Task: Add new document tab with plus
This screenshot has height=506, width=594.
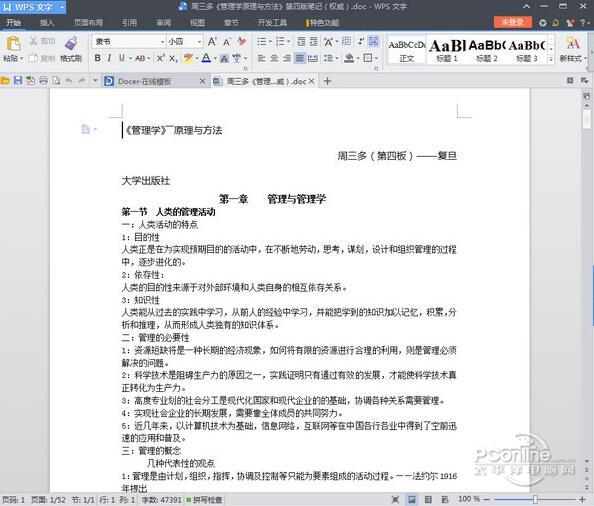Action: tap(327, 81)
